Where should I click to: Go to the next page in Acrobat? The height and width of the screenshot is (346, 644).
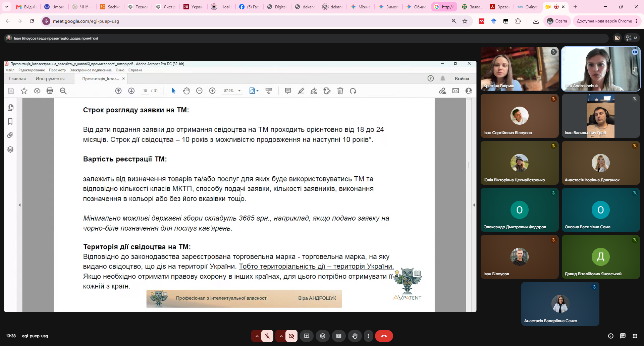[x=131, y=91]
